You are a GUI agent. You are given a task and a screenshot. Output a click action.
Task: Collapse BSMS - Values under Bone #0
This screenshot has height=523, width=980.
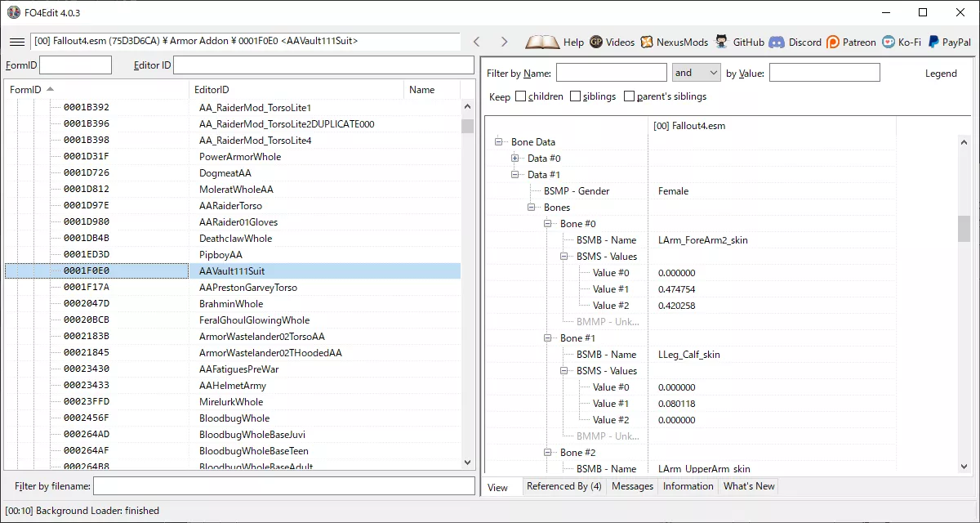coord(564,257)
